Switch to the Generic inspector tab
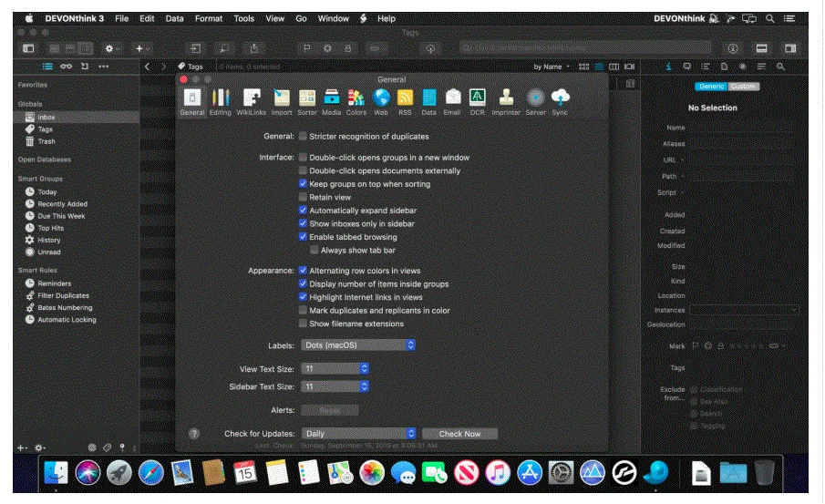Screen dimensions: 825x504 tap(711, 87)
